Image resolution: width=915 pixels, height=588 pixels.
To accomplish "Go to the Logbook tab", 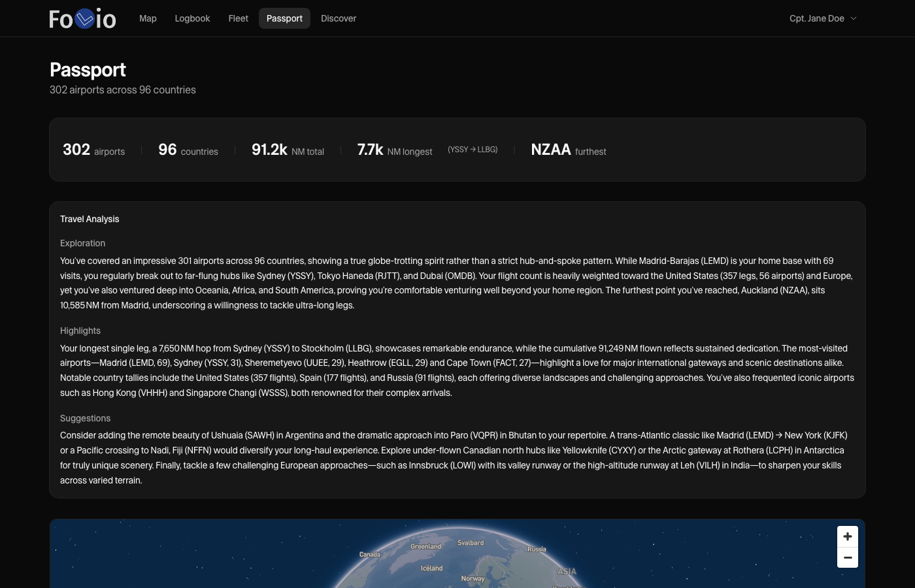I will tap(192, 18).
